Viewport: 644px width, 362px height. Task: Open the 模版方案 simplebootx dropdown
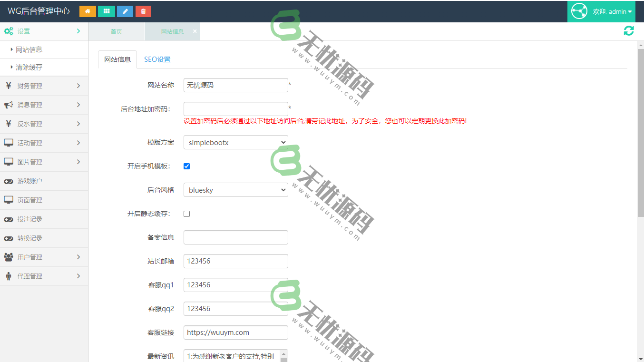point(235,142)
